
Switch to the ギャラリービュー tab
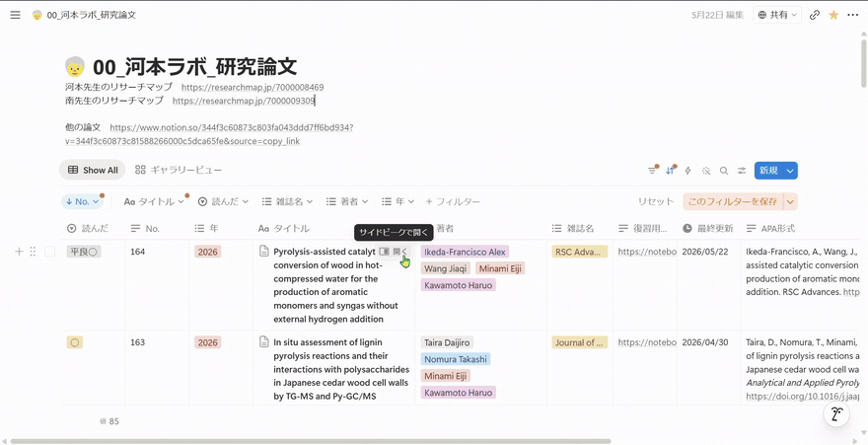pyautogui.click(x=179, y=170)
